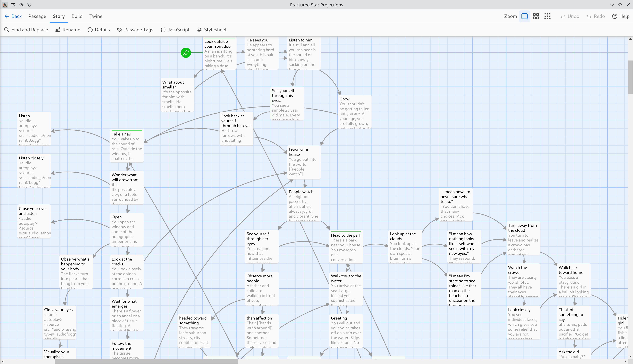Viewport: 633px width, 364px height.
Task: Open the story JavaScript editor
Action: click(x=175, y=30)
